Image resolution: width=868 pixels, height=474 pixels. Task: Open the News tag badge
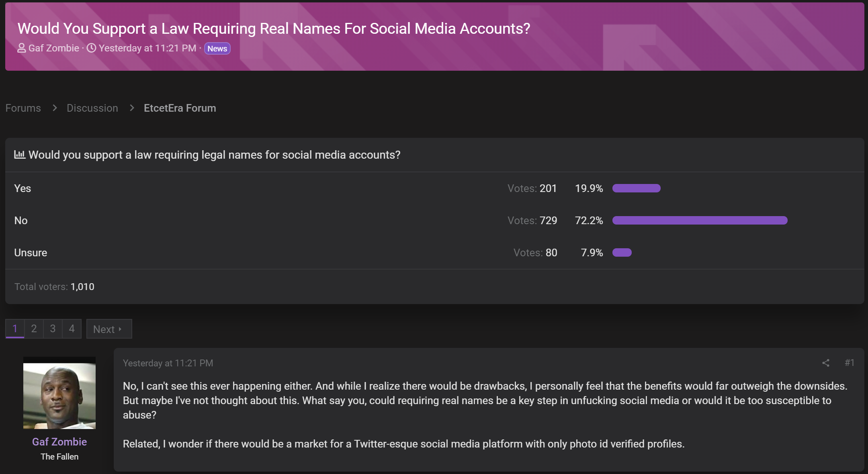click(x=217, y=49)
